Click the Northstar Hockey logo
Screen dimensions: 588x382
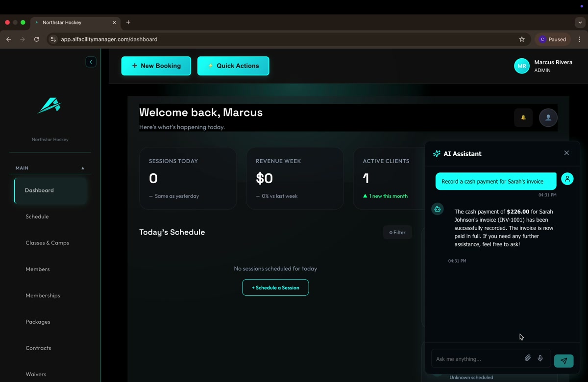pyautogui.click(x=49, y=105)
